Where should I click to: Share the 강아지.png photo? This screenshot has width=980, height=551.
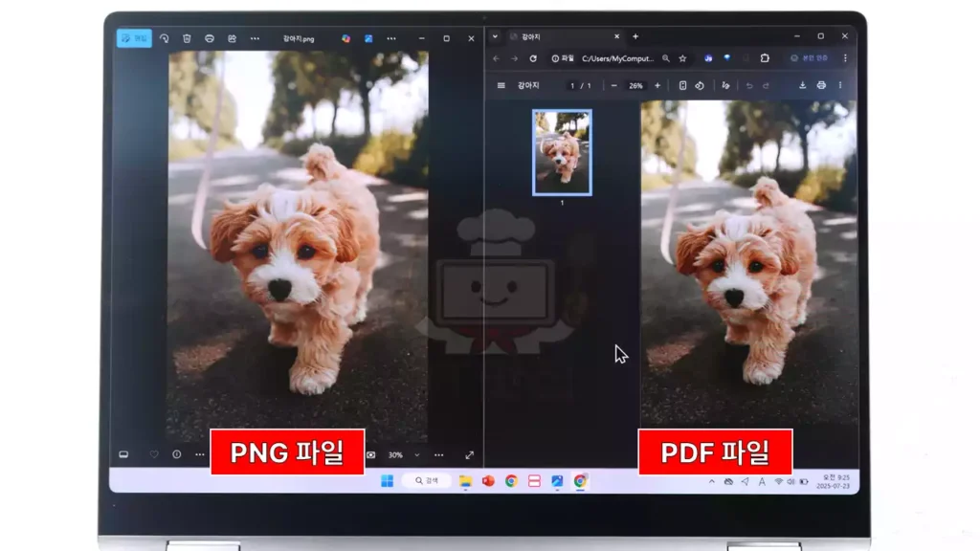click(x=232, y=38)
